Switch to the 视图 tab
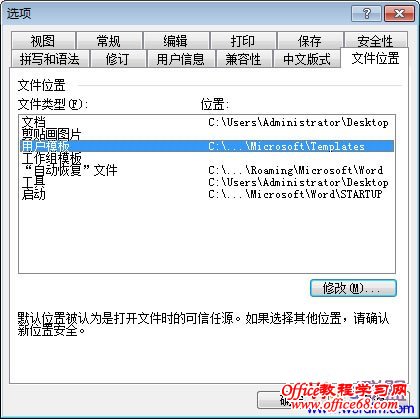The height and width of the screenshot is (419, 420). pyautogui.click(x=43, y=41)
